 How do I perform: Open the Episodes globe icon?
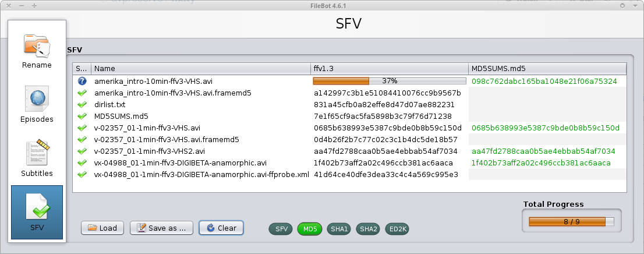pos(37,101)
